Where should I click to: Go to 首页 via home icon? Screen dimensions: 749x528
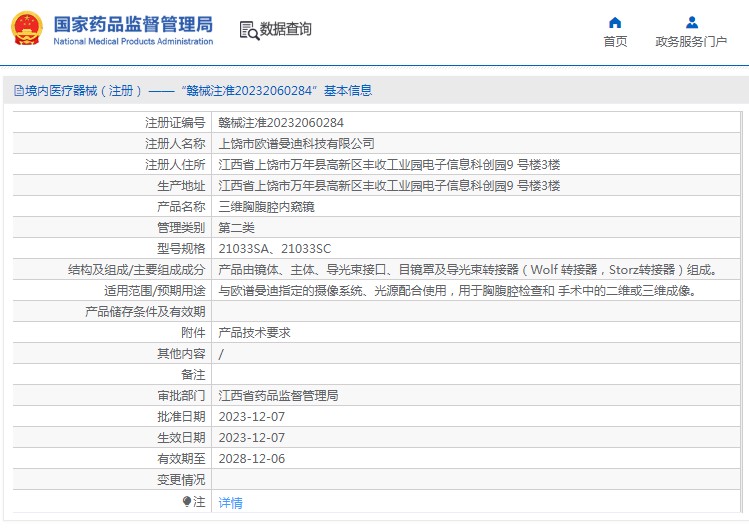[x=615, y=22]
